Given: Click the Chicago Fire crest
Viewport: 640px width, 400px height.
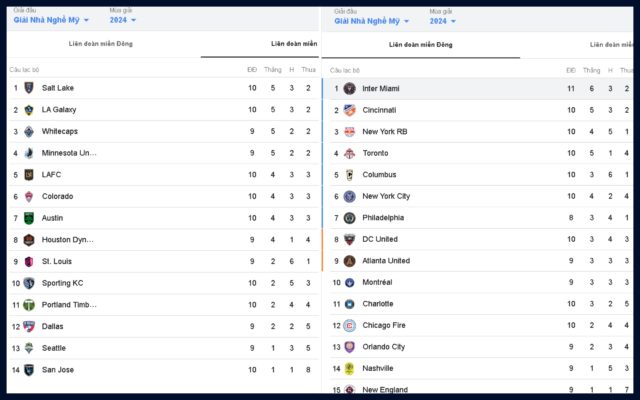Looking at the screenshot, I should click(x=350, y=325).
